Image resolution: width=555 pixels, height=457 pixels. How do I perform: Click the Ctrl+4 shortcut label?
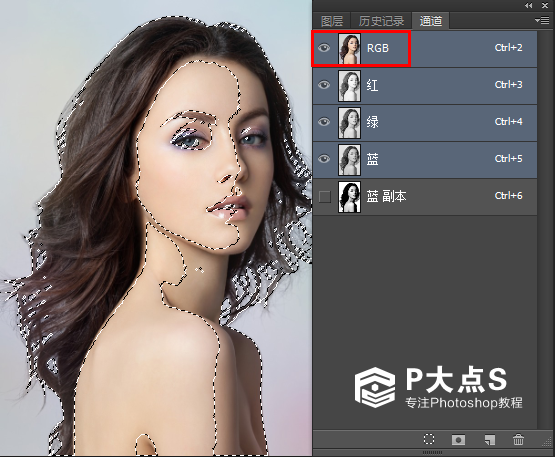509,121
